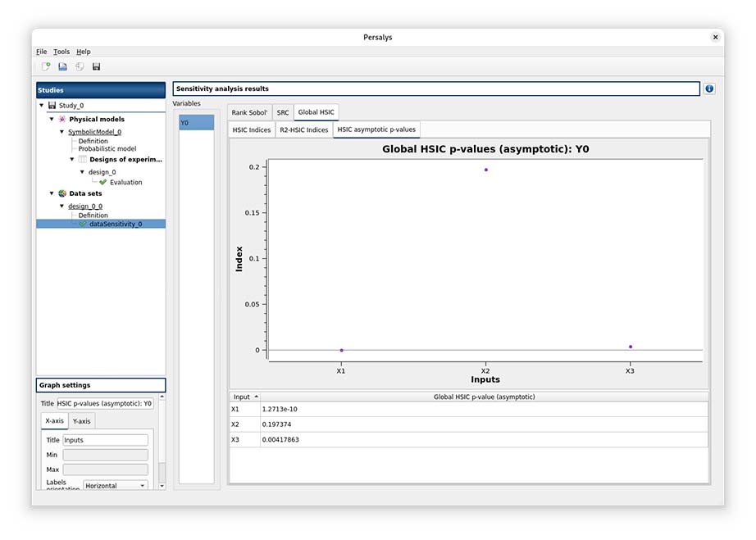Open the Labels orientation Horizontal dropdown
Image resolution: width=756 pixels, height=540 pixels.
tap(115, 486)
